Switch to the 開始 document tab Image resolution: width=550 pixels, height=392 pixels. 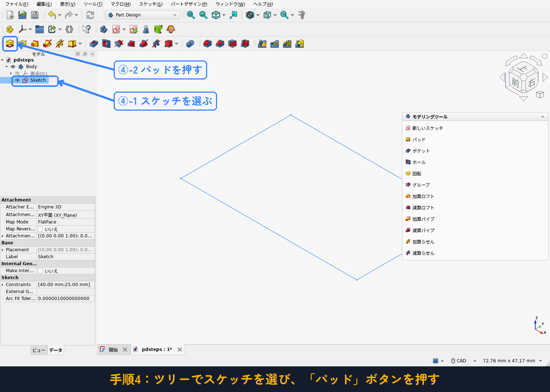pyautogui.click(x=114, y=350)
